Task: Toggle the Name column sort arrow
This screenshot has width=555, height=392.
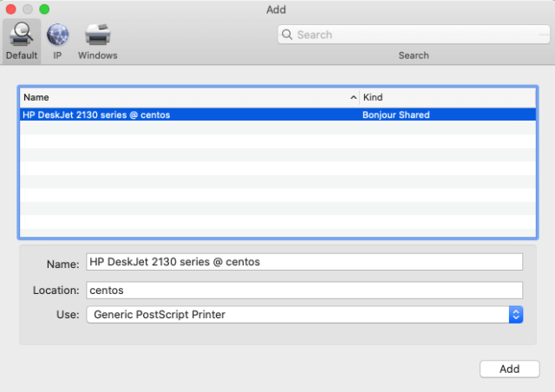Action: tap(353, 97)
